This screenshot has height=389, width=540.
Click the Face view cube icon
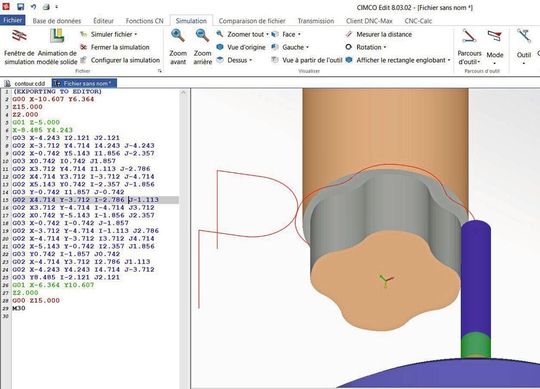pyautogui.click(x=275, y=34)
